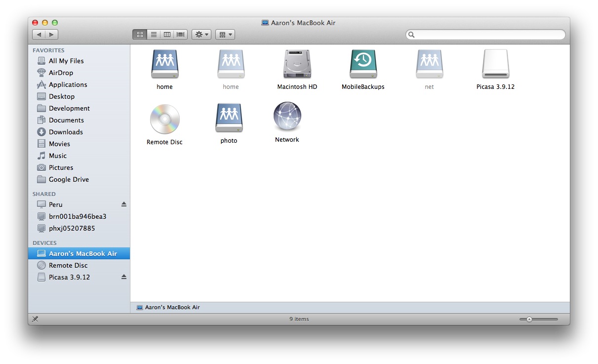Open the Macintosh HD drive icon
Image resolution: width=598 pixels, height=364 pixels.
[x=297, y=65]
